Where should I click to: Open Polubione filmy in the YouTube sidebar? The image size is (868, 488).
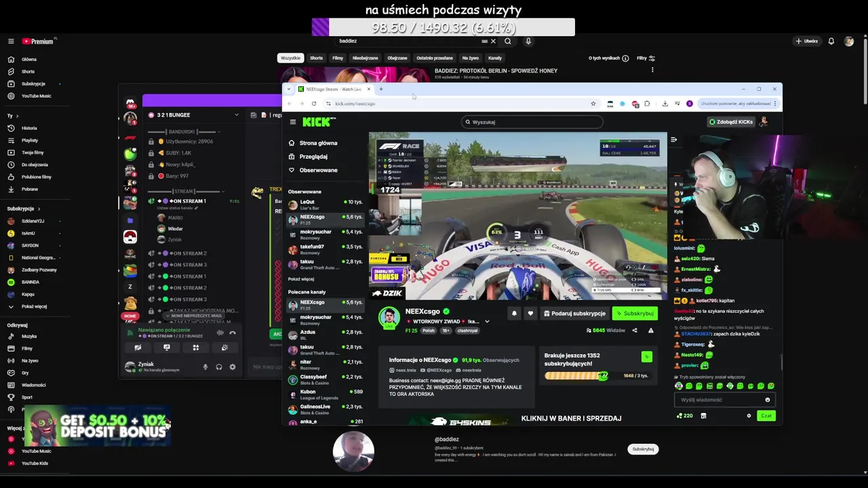tap(36, 177)
